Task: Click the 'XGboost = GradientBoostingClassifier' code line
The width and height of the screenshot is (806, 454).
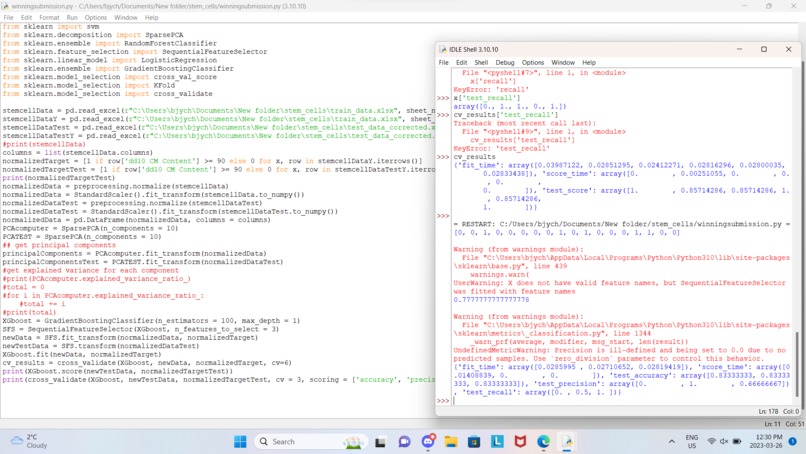Action: point(151,321)
